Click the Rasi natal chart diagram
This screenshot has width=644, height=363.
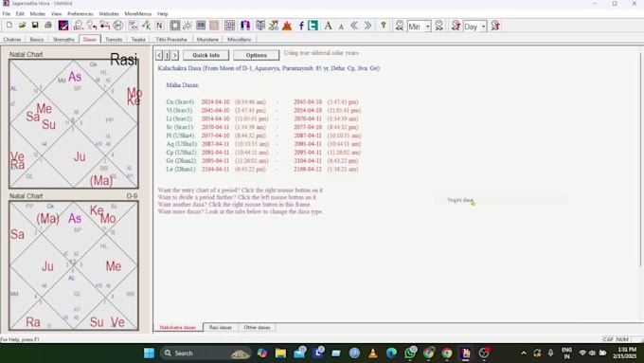[74, 124]
